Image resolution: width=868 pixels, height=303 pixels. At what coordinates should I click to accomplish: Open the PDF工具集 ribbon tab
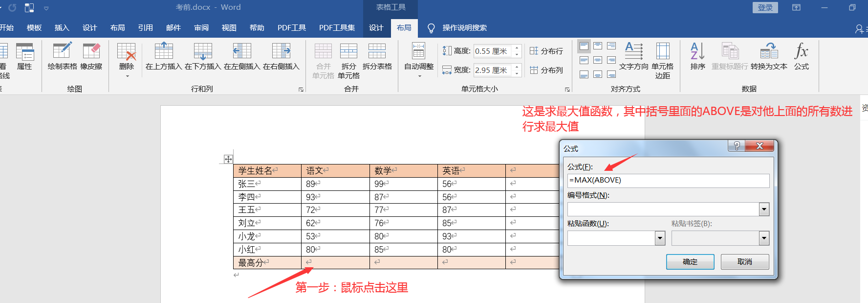pyautogui.click(x=337, y=28)
